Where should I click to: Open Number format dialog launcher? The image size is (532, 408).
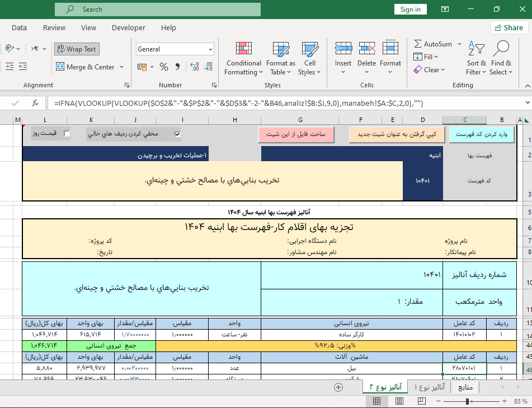tap(214, 85)
